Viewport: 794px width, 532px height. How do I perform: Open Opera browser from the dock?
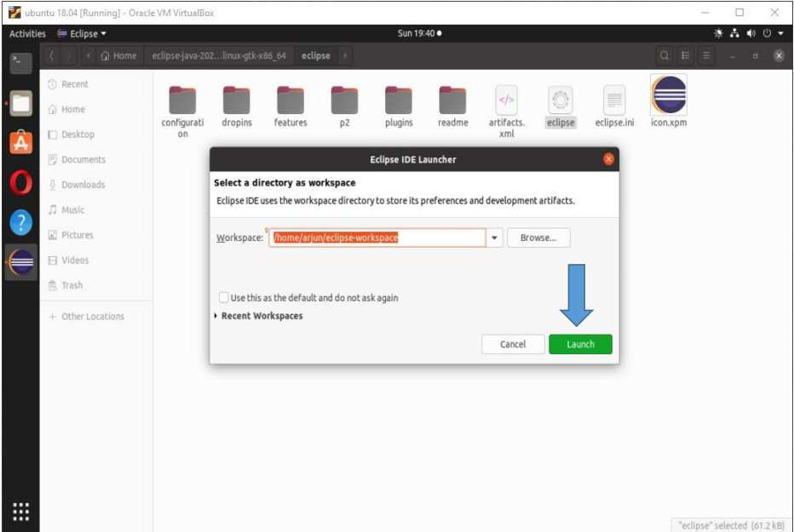21,182
